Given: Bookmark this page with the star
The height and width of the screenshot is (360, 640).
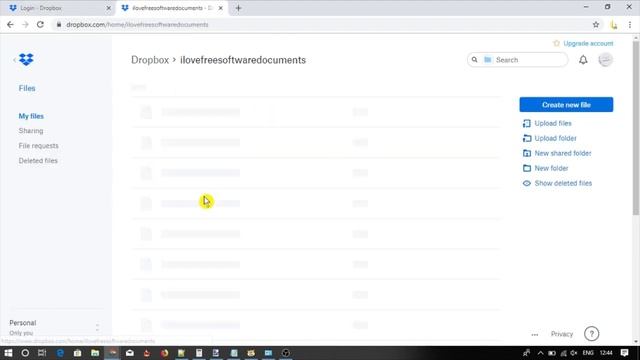Looking at the screenshot, I should [596, 24].
